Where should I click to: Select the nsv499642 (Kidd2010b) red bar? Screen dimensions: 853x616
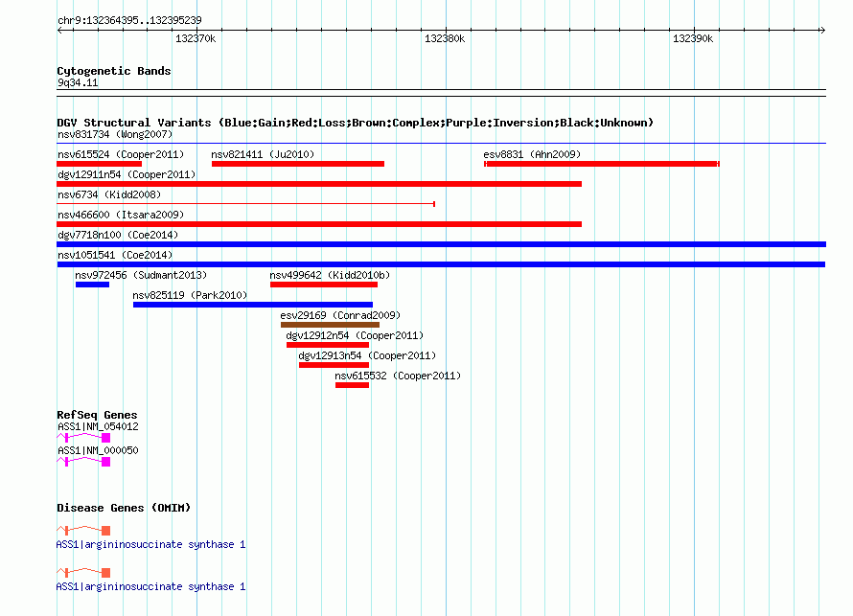[x=324, y=285]
